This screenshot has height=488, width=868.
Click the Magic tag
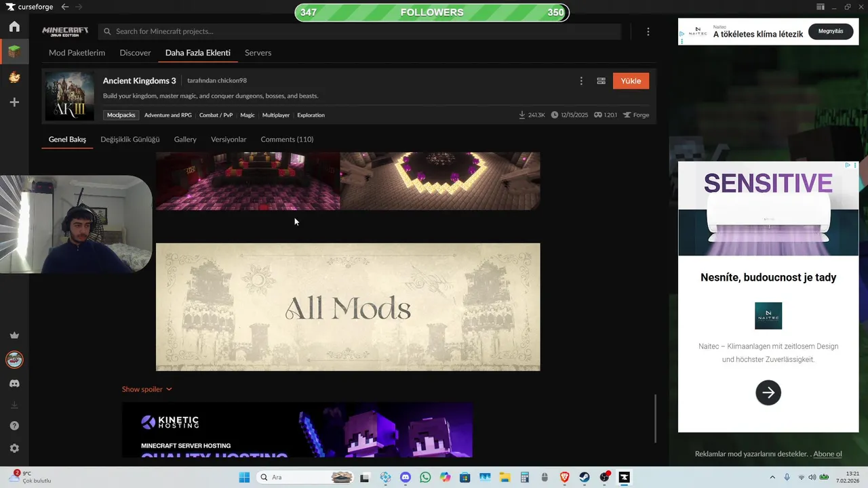248,115
